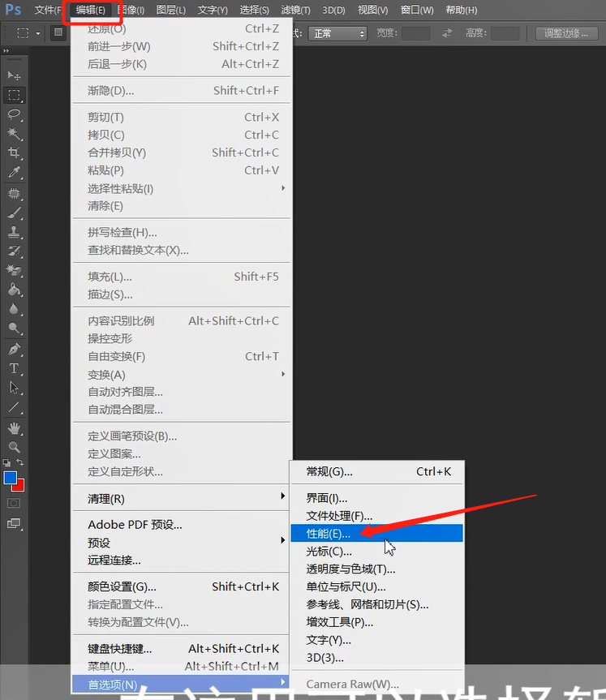This screenshot has height=700, width=606.
Task: Choose 键盘快捷键... menu entry
Action: tap(181, 648)
